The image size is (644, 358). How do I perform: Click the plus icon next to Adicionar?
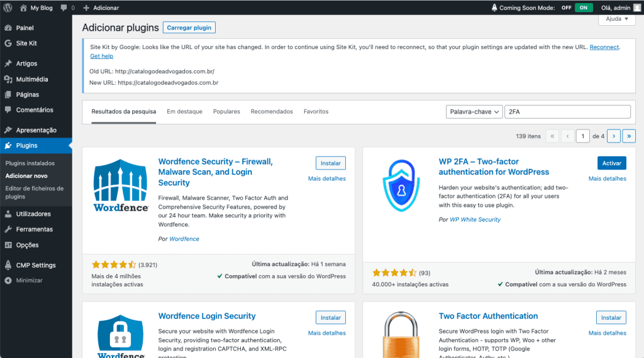86,8
